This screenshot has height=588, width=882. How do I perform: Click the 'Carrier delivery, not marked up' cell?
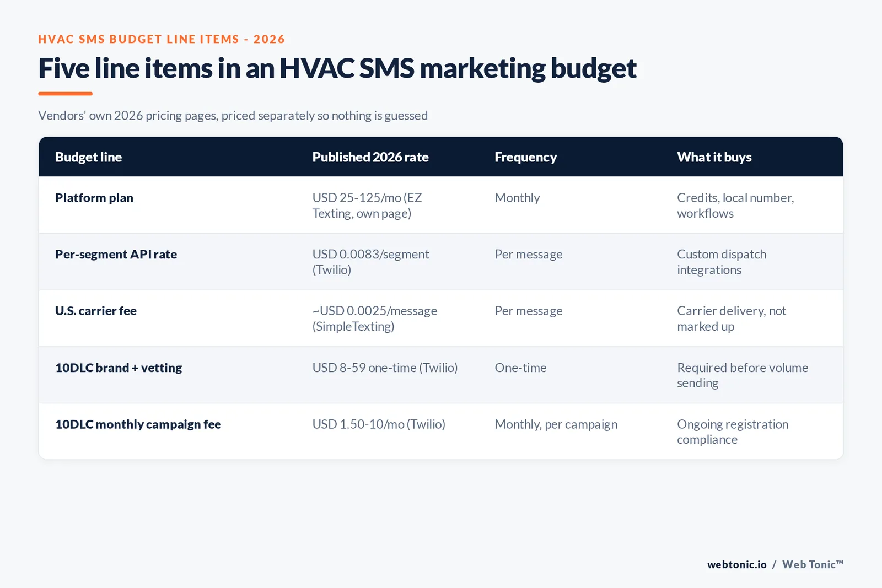click(x=732, y=319)
